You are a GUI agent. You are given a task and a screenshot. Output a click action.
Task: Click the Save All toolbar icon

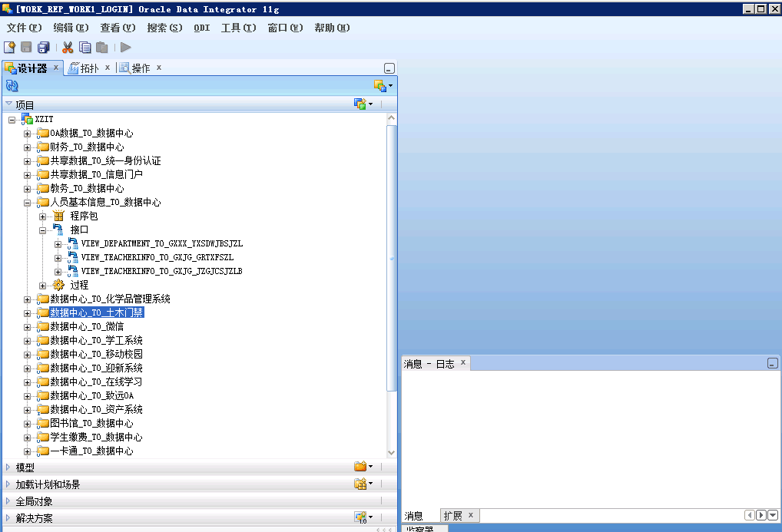(44, 48)
